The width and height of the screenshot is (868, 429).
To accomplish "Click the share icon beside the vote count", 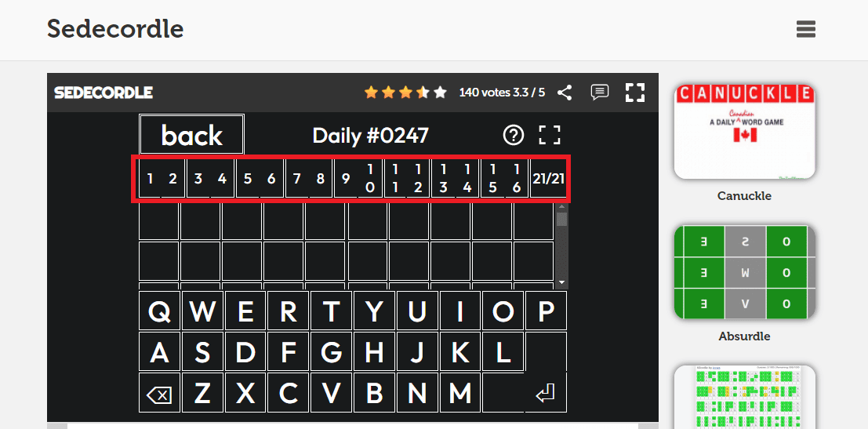I will pos(564,93).
